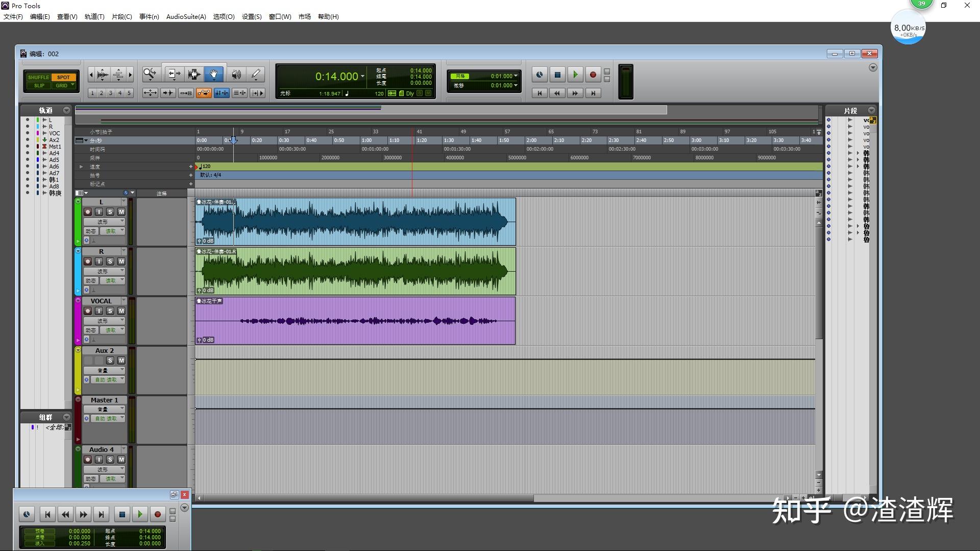Solo the L track

110,212
